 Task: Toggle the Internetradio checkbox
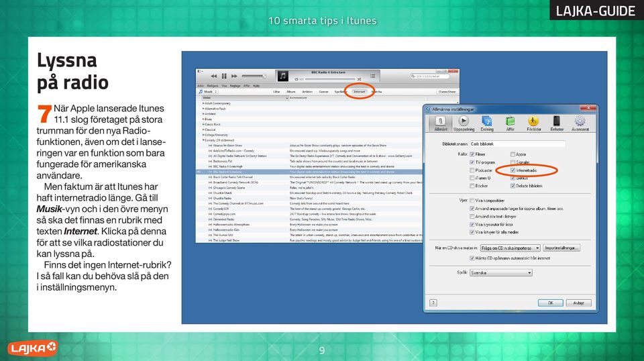click(x=513, y=170)
